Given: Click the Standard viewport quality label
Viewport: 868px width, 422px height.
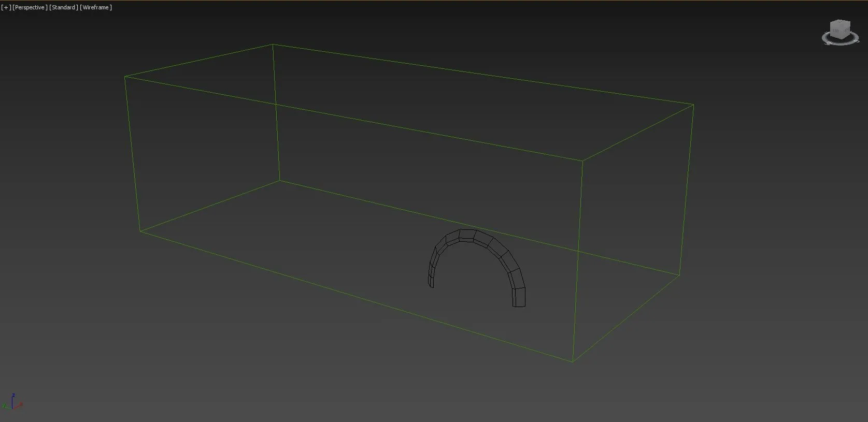Looking at the screenshot, I should point(64,7).
